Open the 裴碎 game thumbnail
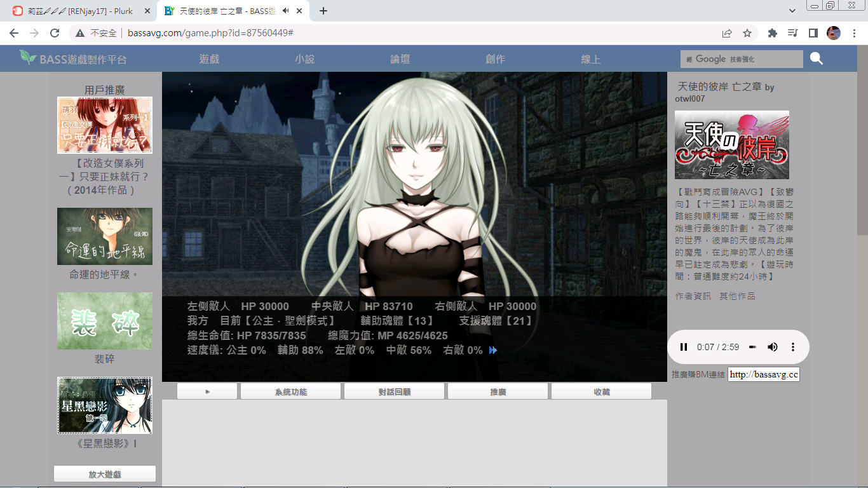 [105, 321]
